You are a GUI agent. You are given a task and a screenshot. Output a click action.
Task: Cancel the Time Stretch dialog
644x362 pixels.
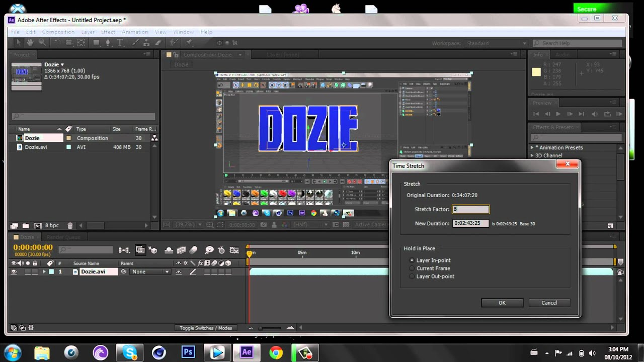pyautogui.click(x=549, y=303)
